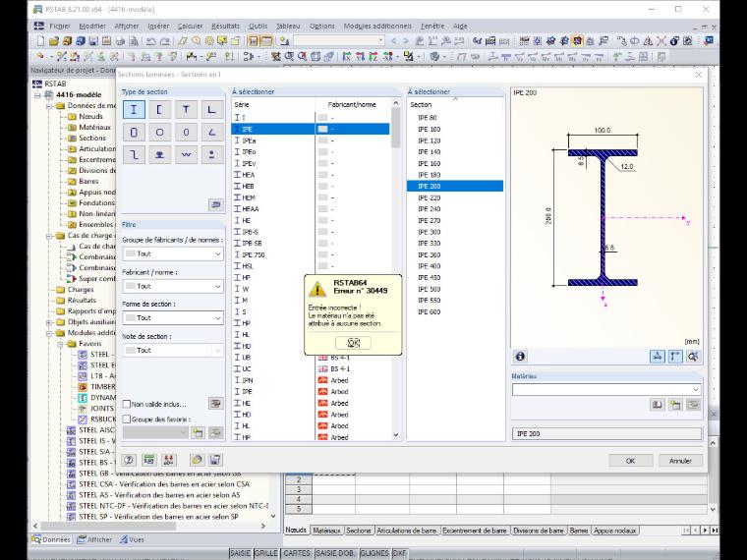The image size is (747, 560).
Task: Open Groupe de fabricants dropdown
Action: pyautogui.click(x=173, y=253)
